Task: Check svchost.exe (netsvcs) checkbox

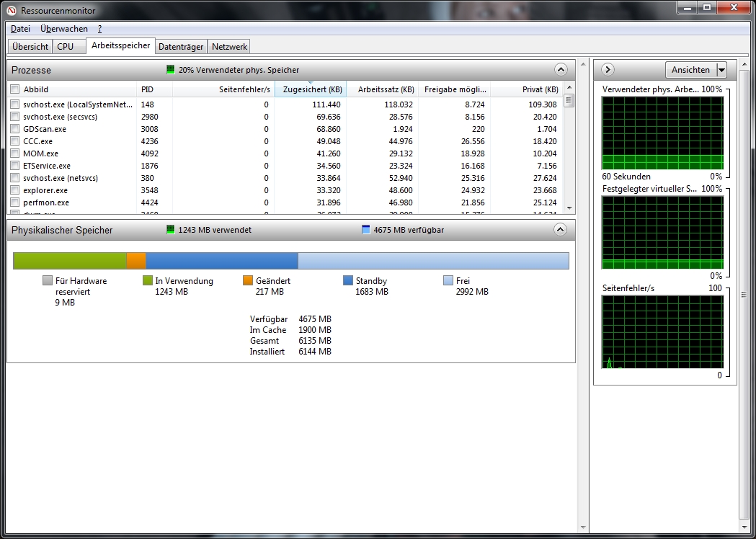Action: click(x=15, y=178)
